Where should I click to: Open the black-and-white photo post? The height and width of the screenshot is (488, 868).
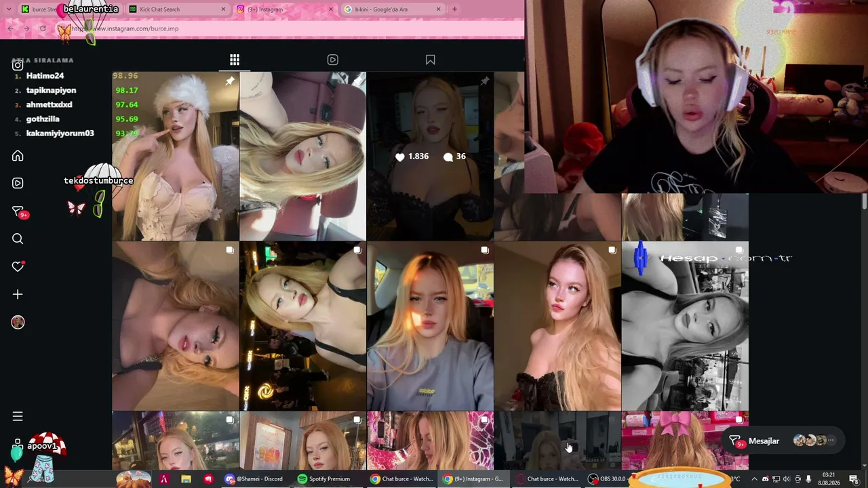(685, 326)
